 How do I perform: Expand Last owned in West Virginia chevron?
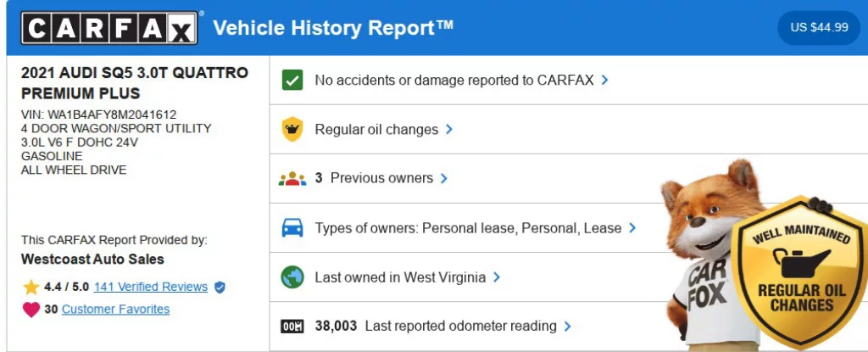click(497, 277)
